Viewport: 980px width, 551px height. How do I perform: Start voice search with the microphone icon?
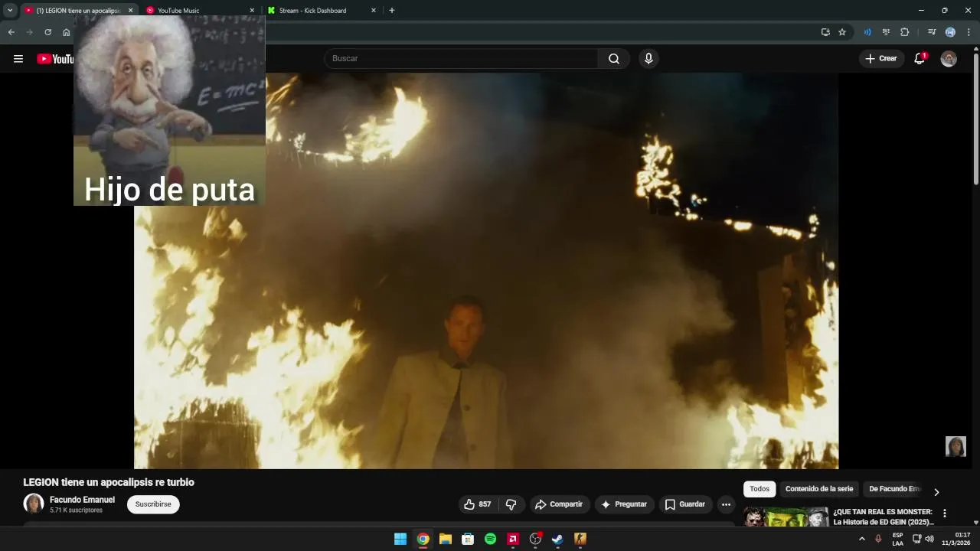click(x=648, y=59)
